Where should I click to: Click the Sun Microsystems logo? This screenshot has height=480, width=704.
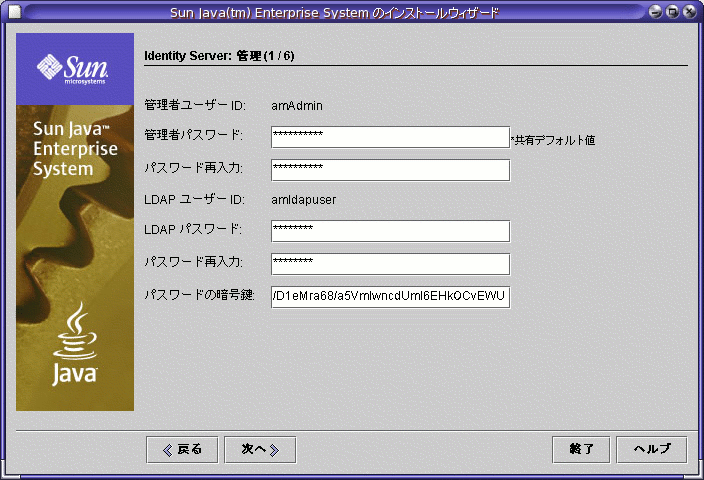[x=73, y=69]
